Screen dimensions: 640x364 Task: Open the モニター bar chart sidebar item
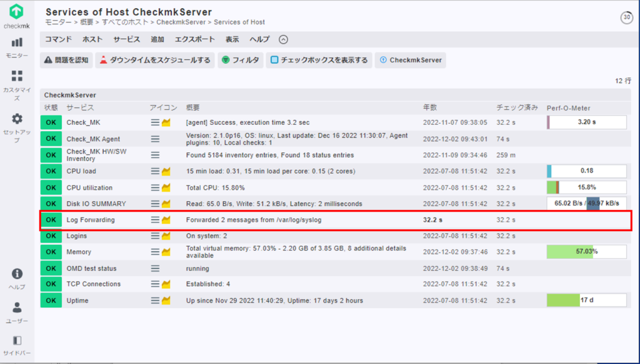tap(17, 47)
